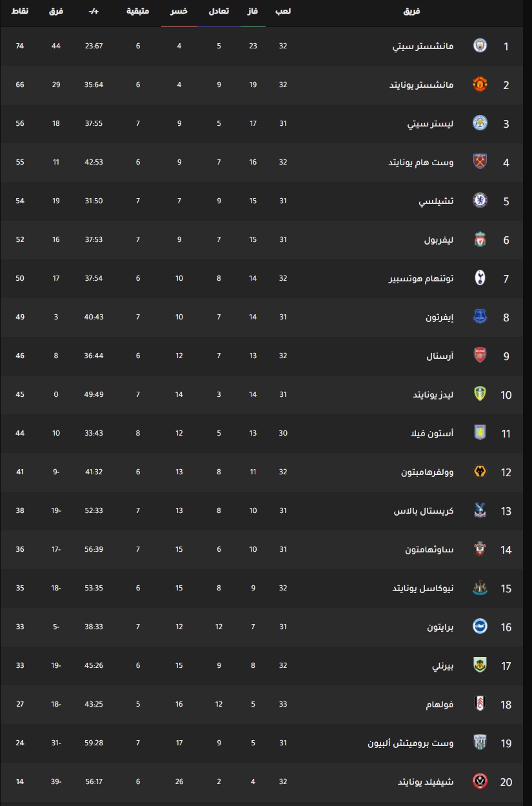The image size is (532, 806).
Task: Click the Arsenal cannon crest
Action: click(x=480, y=356)
